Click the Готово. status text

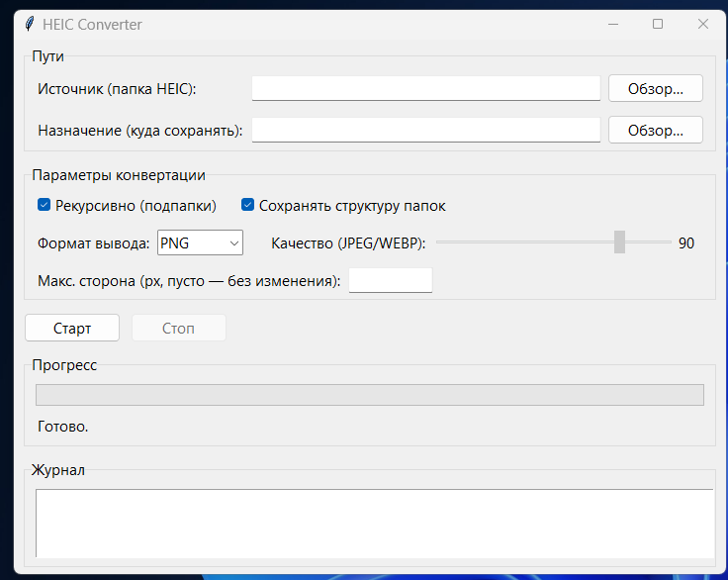(62, 427)
